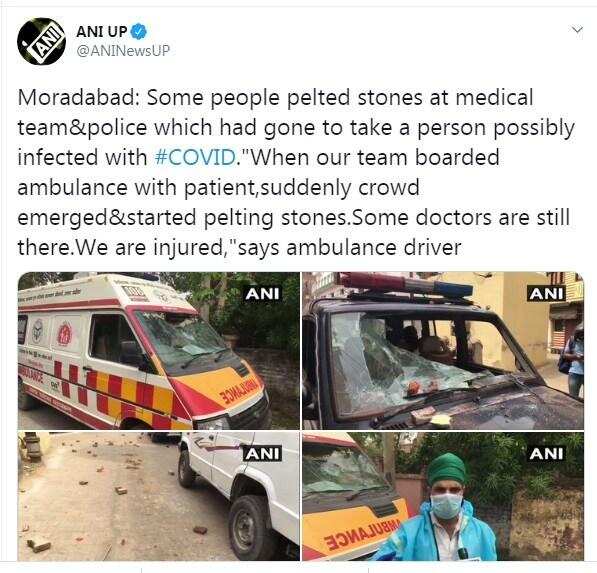Expand the tweet options chevron
The width and height of the screenshot is (597, 573).
[578, 30]
